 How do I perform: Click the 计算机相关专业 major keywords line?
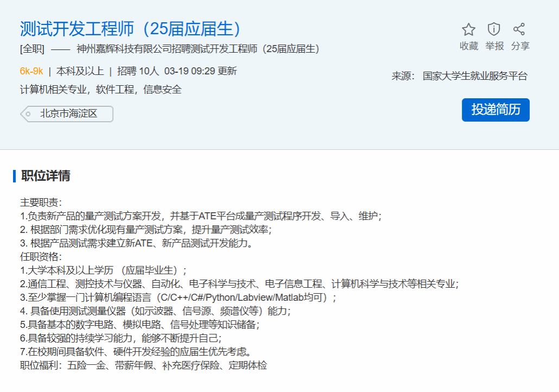click(101, 90)
